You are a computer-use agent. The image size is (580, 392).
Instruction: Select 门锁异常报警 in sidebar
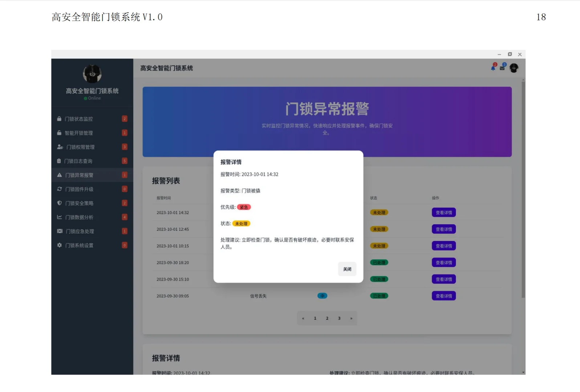92,175
